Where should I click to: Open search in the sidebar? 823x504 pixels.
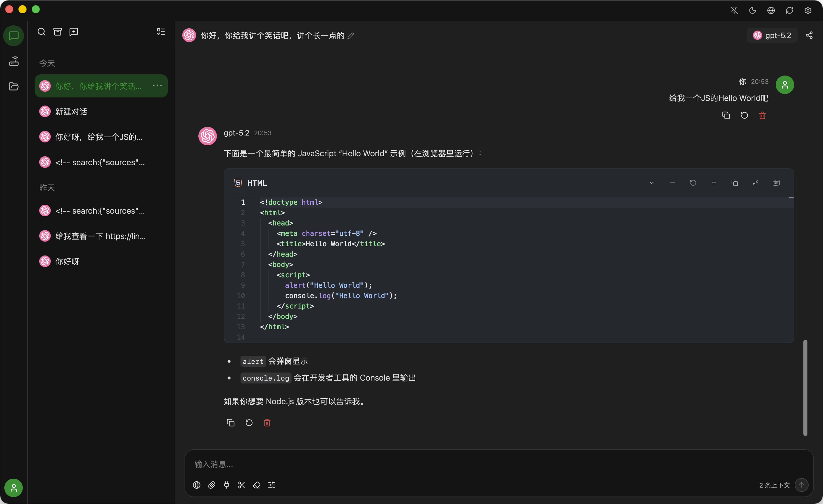click(42, 31)
